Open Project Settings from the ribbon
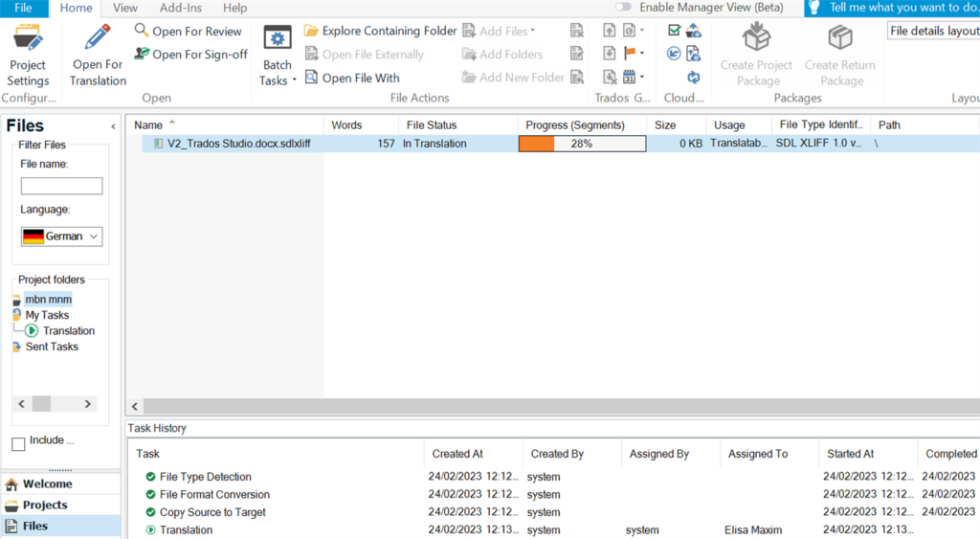980x539 pixels. click(x=28, y=56)
